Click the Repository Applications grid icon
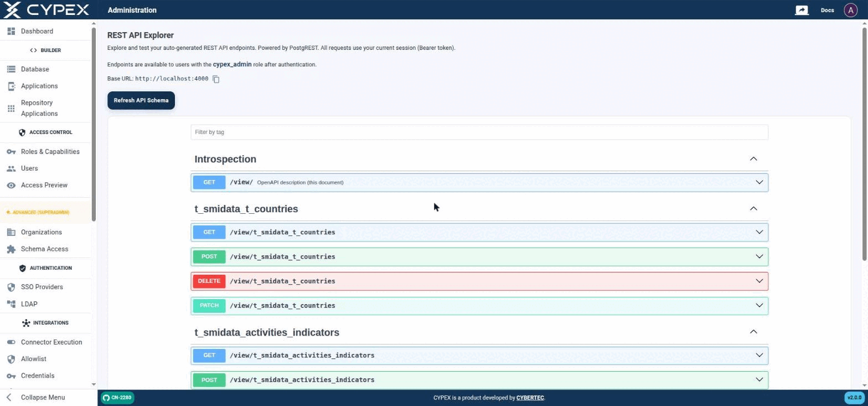The width and height of the screenshot is (868, 406). click(x=11, y=108)
